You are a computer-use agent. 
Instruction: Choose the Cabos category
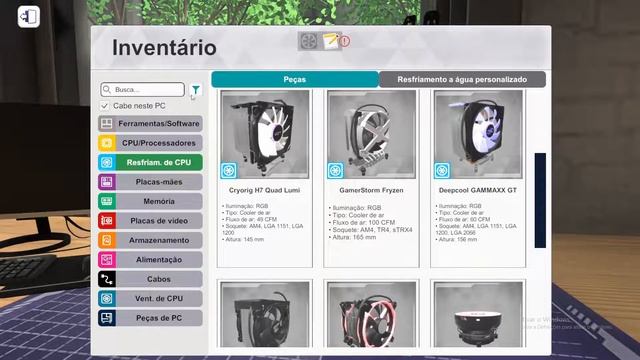coord(150,279)
